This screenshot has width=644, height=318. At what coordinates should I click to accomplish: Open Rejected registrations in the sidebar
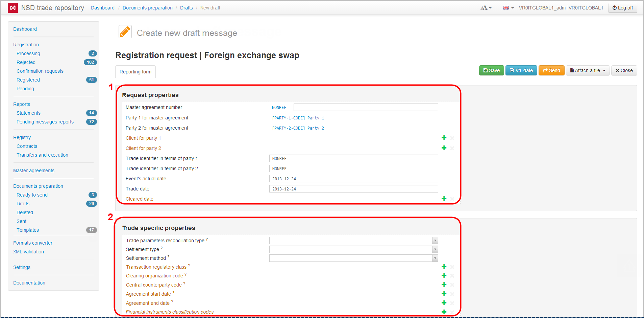pyautogui.click(x=26, y=62)
